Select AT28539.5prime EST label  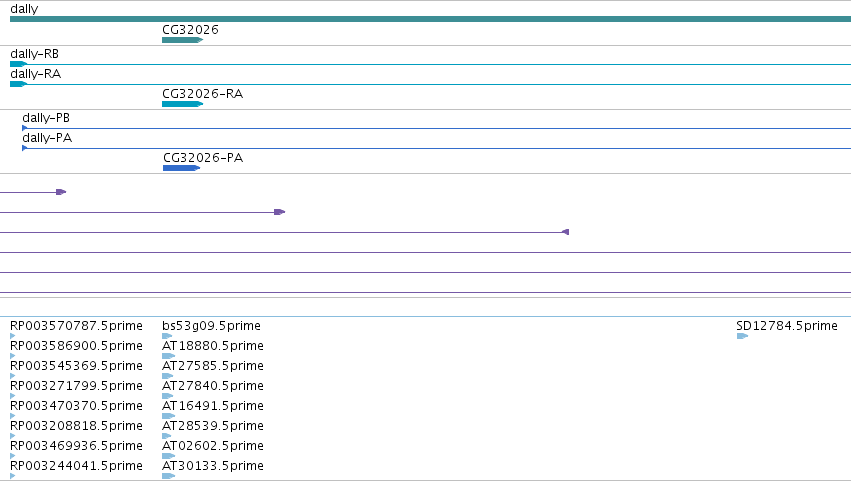pos(213,426)
